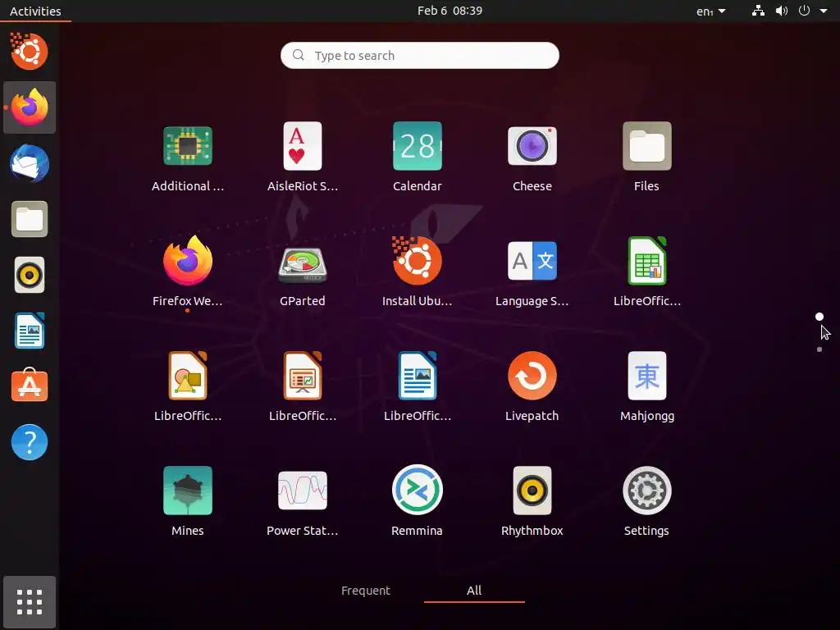Click Install Ubuntu icon in the dock
The height and width of the screenshot is (630, 840).
(30, 52)
